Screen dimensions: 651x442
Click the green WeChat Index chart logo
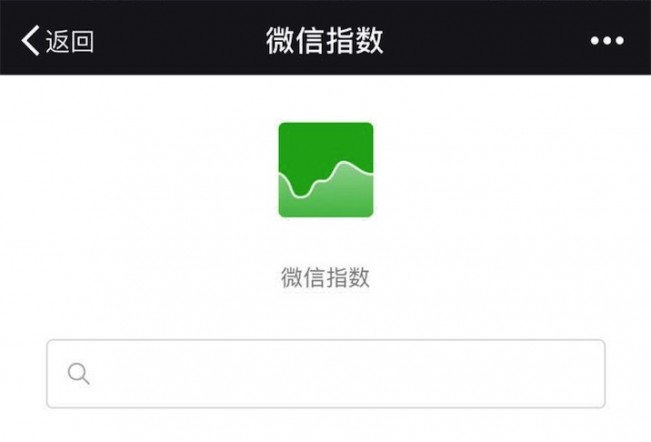[x=326, y=170]
